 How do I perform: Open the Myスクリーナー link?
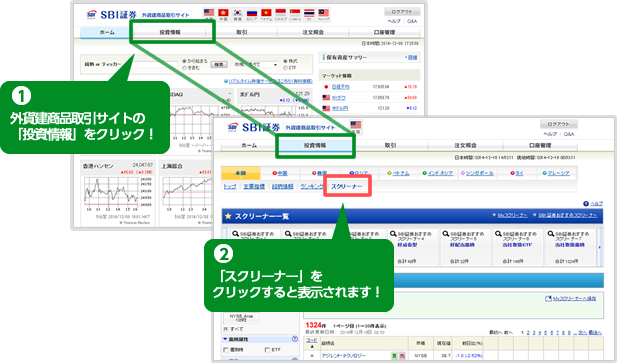coord(512,216)
